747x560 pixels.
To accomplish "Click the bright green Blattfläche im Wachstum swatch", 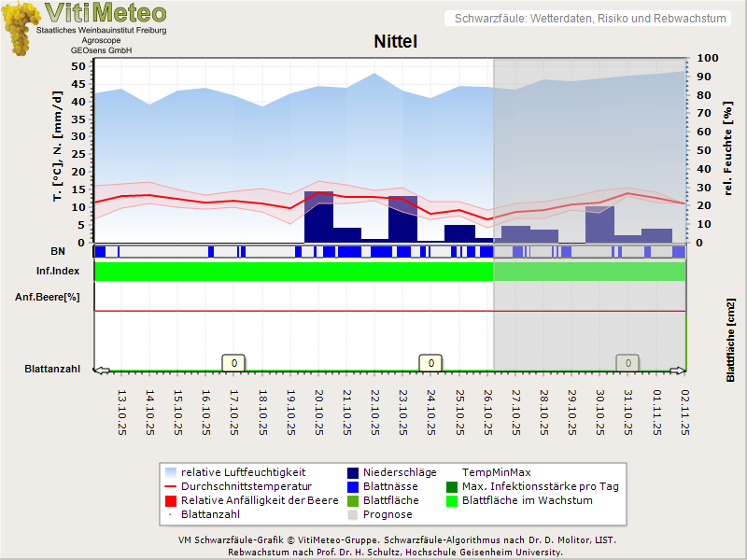I will click(451, 500).
